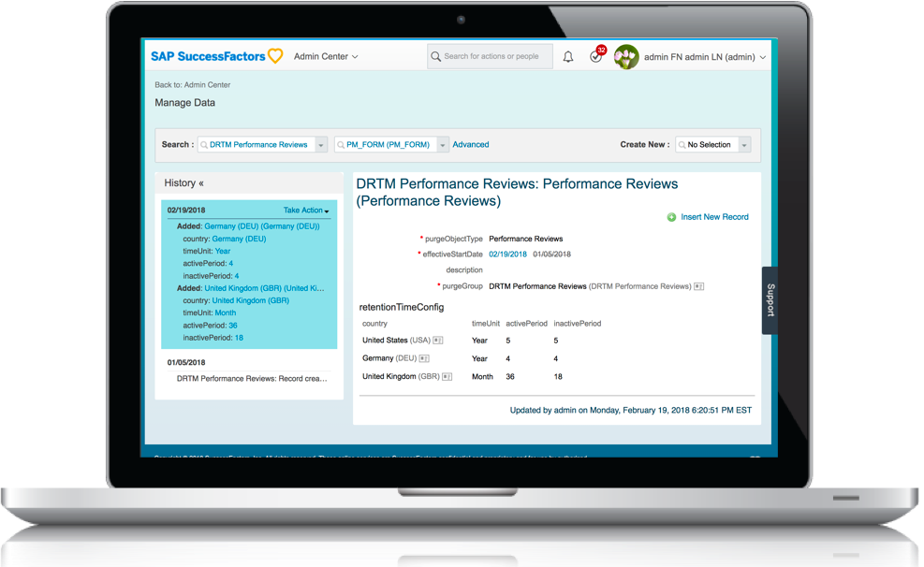Open the to-do list with 32 items
This screenshot has width=924, height=567.
(x=596, y=57)
